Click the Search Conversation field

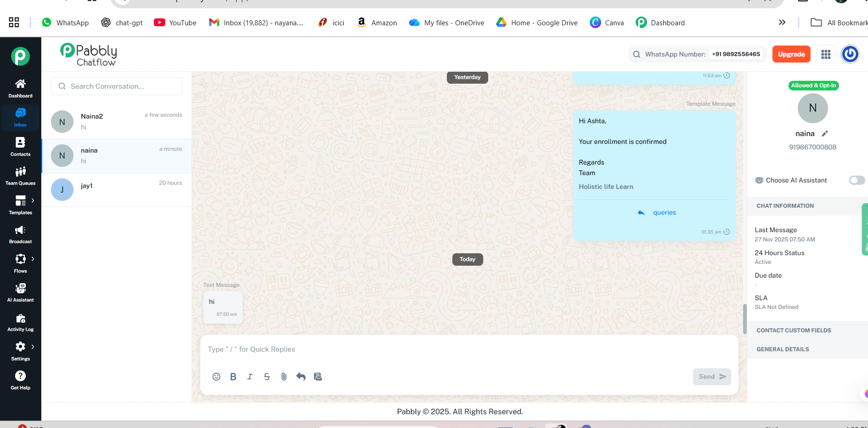117,86
